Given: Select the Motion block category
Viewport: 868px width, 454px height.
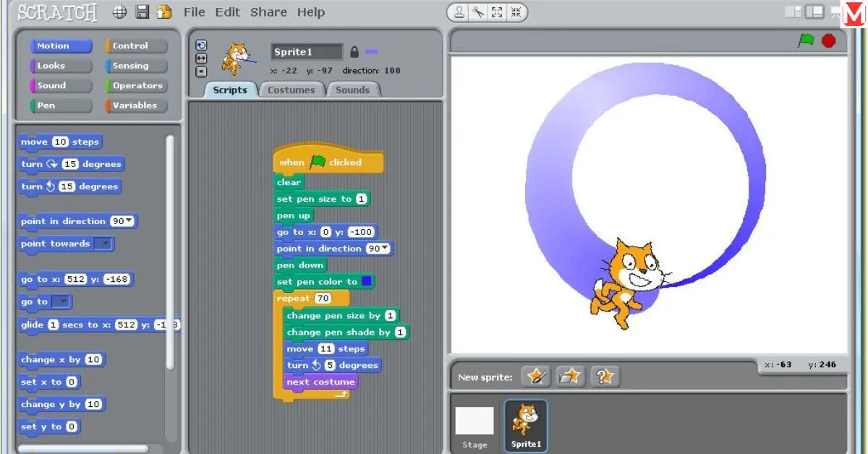Looking at the screenshot, I should coord(61,46).
